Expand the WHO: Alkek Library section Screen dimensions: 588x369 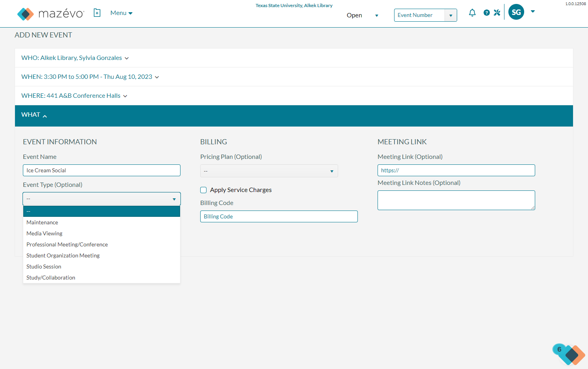(75, 58)
